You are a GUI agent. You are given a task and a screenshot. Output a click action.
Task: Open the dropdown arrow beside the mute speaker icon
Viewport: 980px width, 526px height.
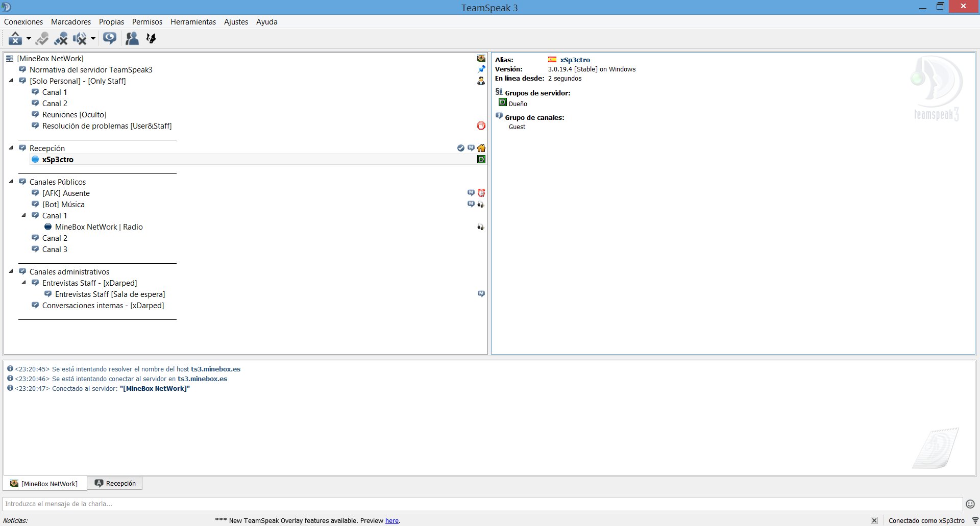coord(93,38)
